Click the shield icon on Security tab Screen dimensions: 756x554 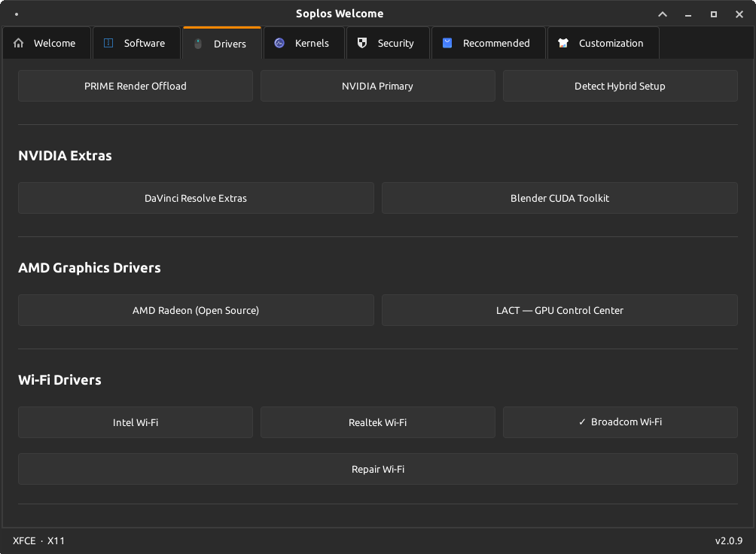pos(362,43)
